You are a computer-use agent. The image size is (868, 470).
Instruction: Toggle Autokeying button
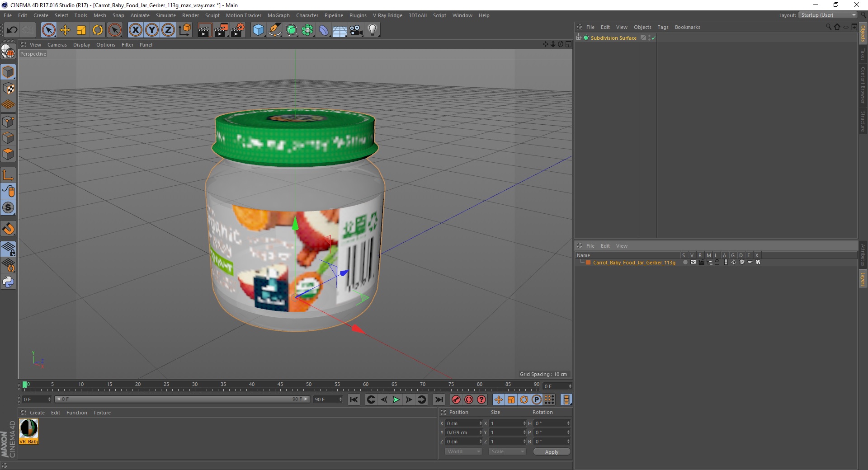pyautogui.click(x=469, y=399)
